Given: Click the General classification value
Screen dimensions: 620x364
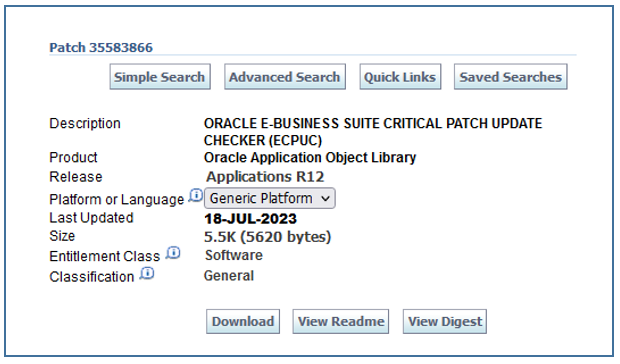Looking at the screenshot, I should (229, 276).
